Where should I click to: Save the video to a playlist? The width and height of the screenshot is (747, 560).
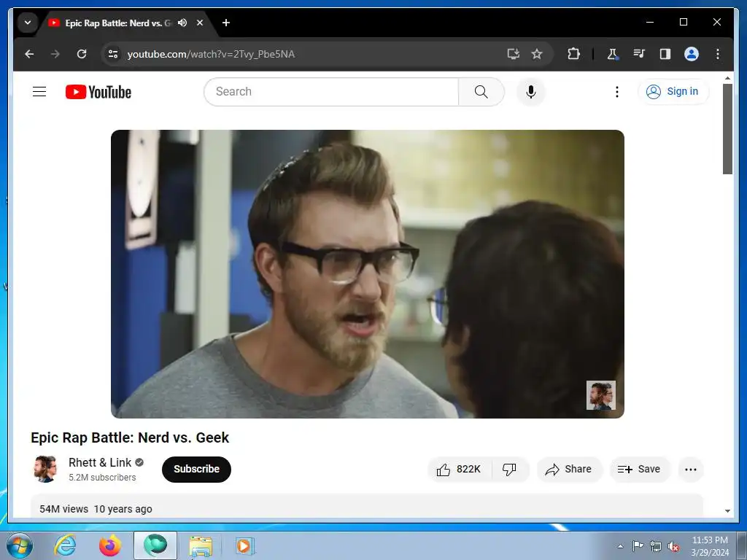point(639,470)
